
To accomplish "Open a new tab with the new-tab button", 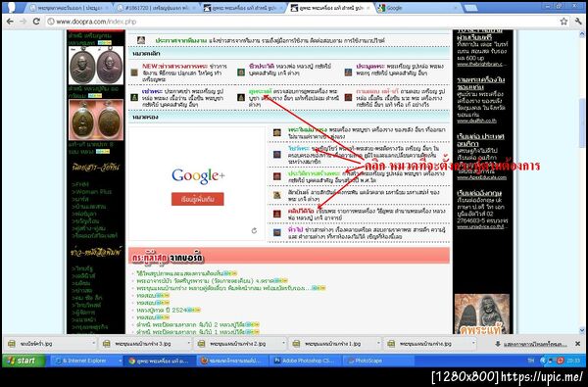I will [x=470, y=8].
